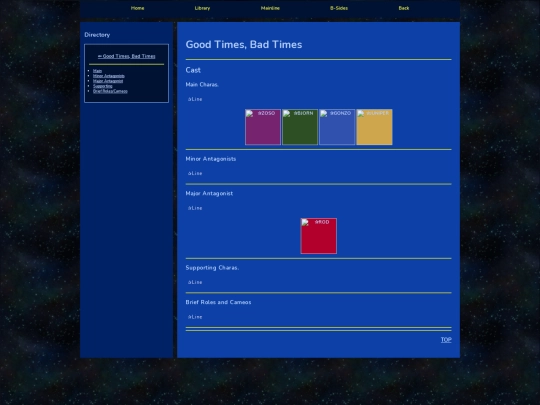Click the Line marker under Major Antagonist
540x405 pixels.
point(195,208)
